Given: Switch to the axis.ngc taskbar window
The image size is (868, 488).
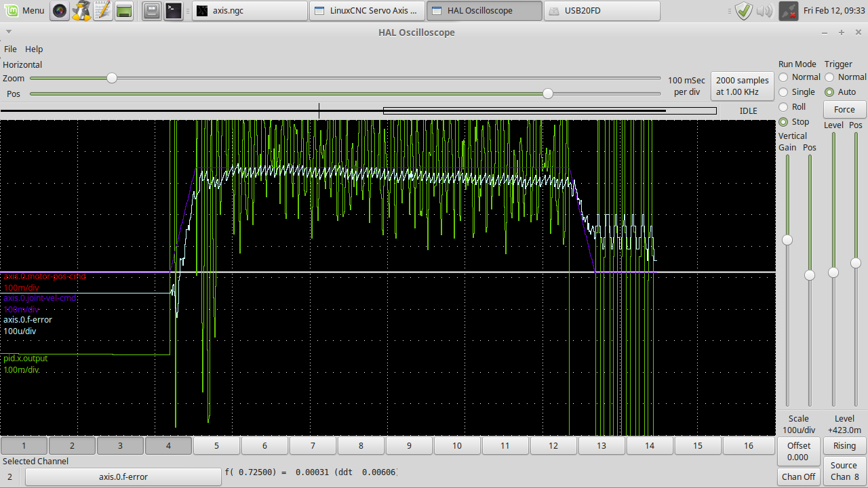Looking at the screenshot, I should pos(249,11).
